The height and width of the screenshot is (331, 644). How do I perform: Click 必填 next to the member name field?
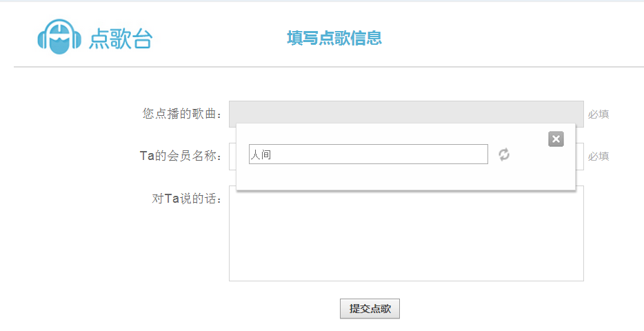(598, 157)
